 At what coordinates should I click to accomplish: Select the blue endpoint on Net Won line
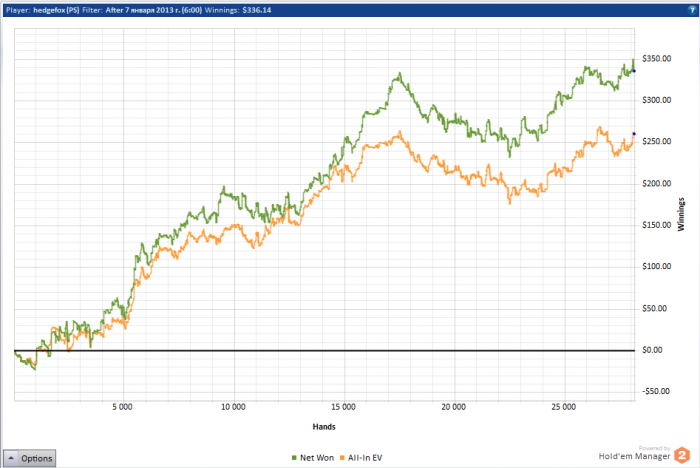pos(634,71)
